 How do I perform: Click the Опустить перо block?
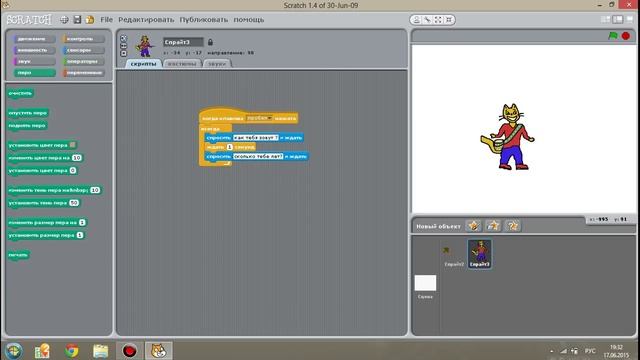(x=28, y=113)
